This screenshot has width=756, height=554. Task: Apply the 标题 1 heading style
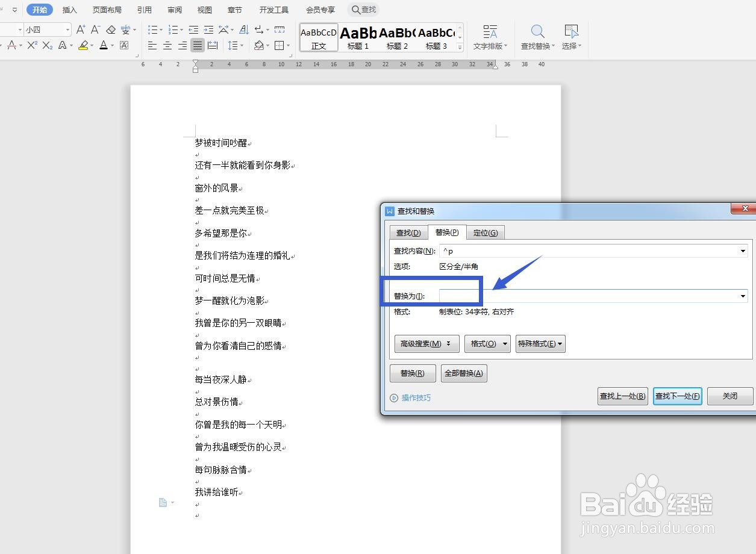click(358, 37)
